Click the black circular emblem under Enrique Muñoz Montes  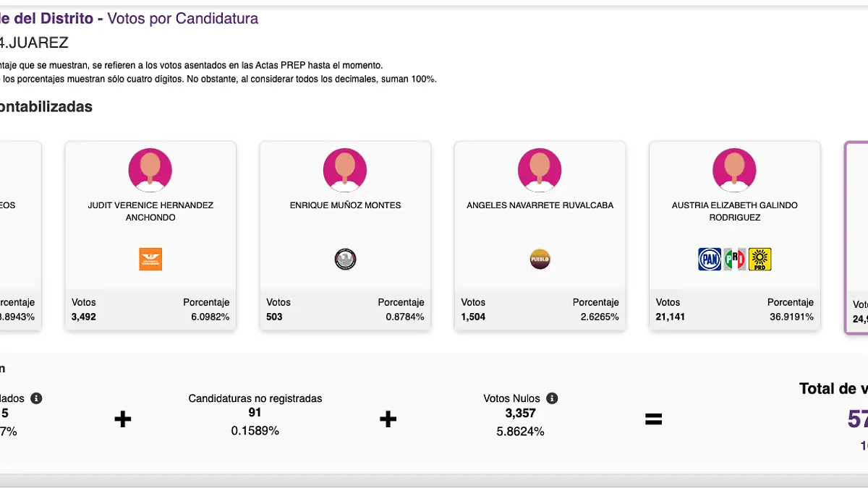(x=345, y=259)
